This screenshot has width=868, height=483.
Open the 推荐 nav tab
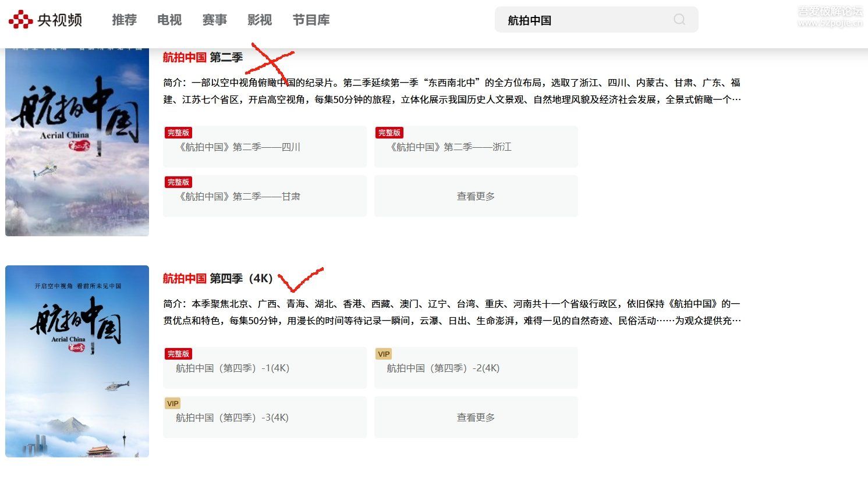pyautogui.click(x=124, y=20)
